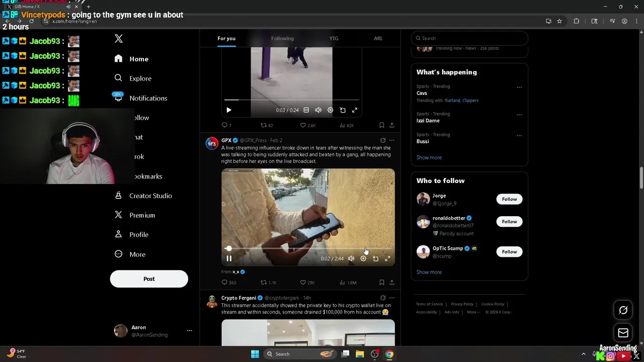The height and width of the screenshot is (362, 644).
Task: Open GPX profile avatar
Action: (212, 143)
